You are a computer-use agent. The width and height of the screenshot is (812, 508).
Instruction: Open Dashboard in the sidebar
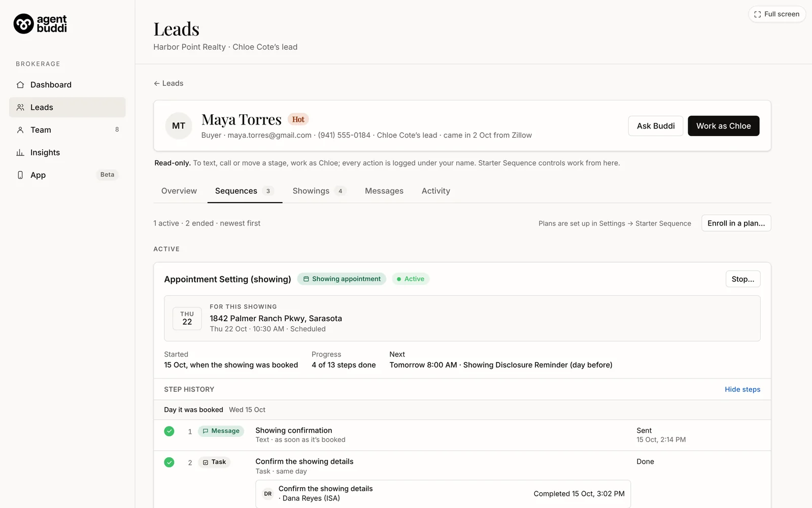click(x=67, y=85)
